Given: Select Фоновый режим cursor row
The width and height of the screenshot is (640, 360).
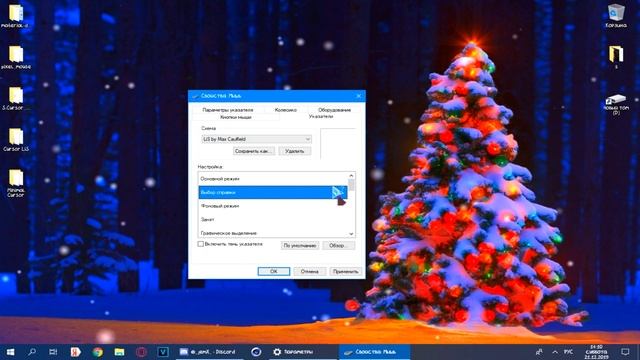Looking at the screenshot, I should click(273, 206).
